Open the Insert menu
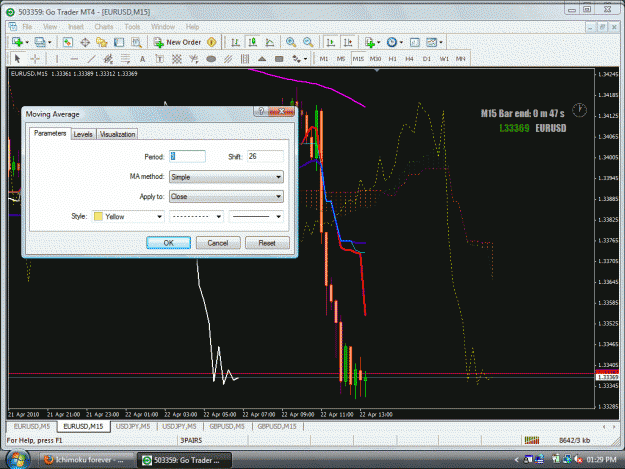This screenshot has height=469, width=625. (x=76, y=27)
